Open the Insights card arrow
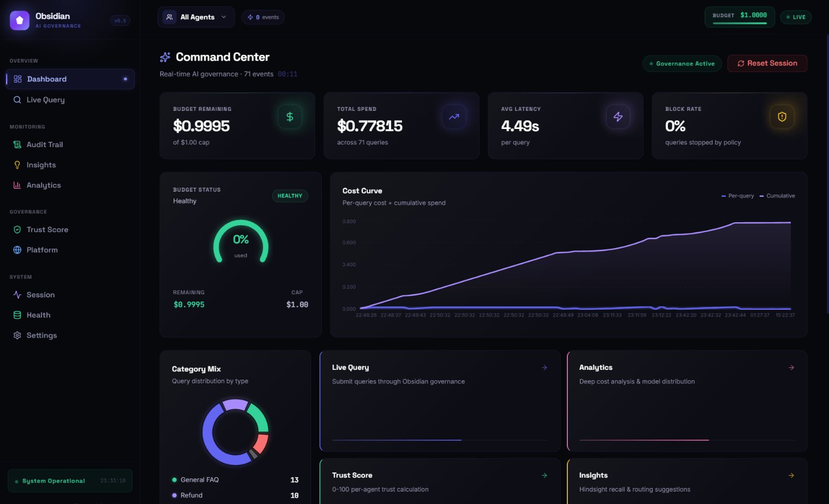829x504 pixels. click(791, 476)
